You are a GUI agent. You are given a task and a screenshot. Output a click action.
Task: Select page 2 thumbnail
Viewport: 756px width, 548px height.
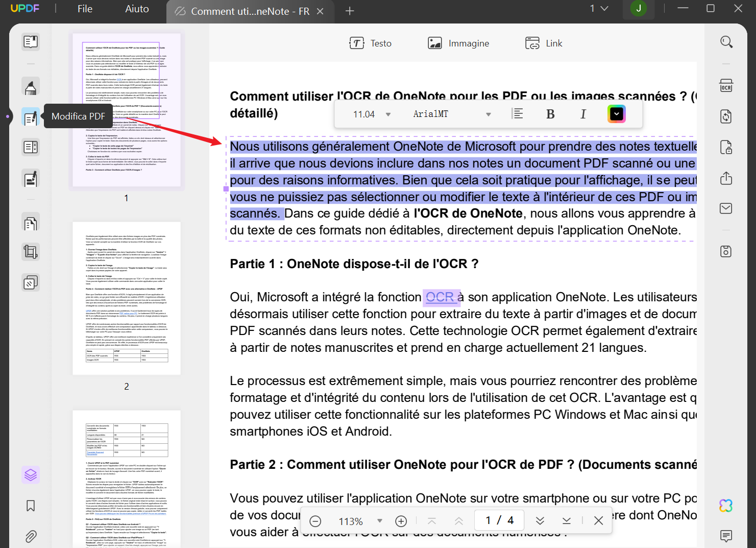point(127,298)
